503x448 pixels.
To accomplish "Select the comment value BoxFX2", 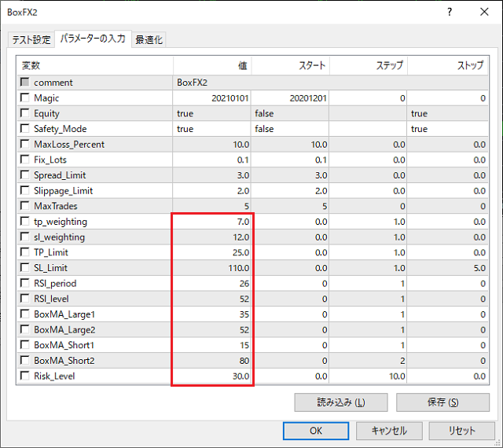I will point(330,83).
